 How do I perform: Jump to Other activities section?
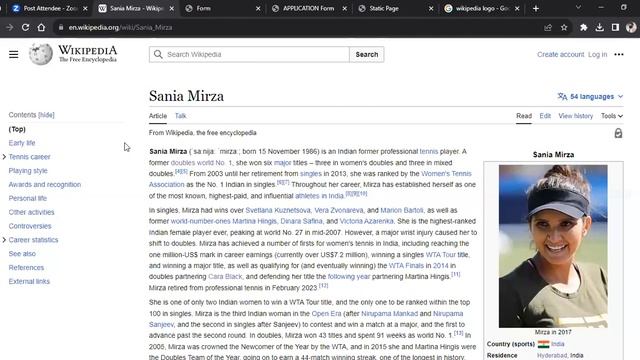(x=31, y=212)
